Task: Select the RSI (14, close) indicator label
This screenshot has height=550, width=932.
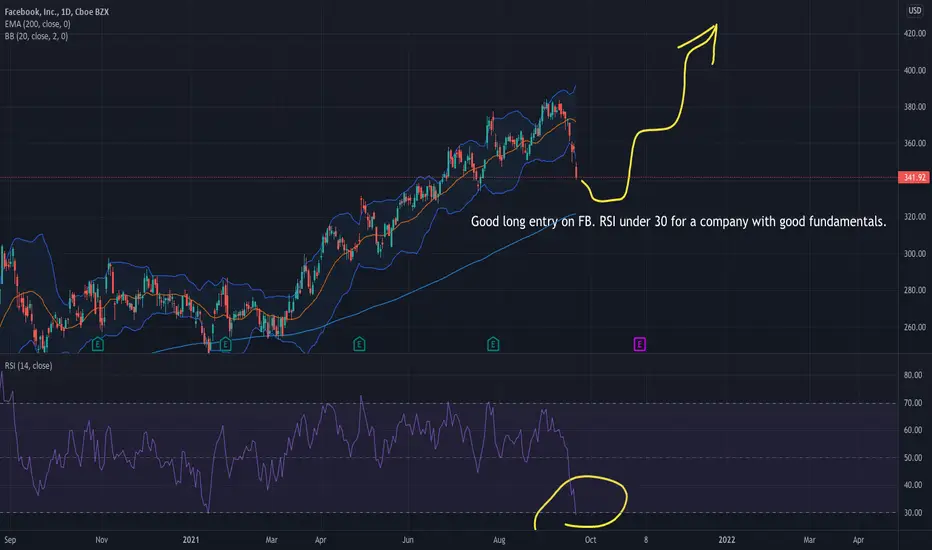Action: point(28,366)
